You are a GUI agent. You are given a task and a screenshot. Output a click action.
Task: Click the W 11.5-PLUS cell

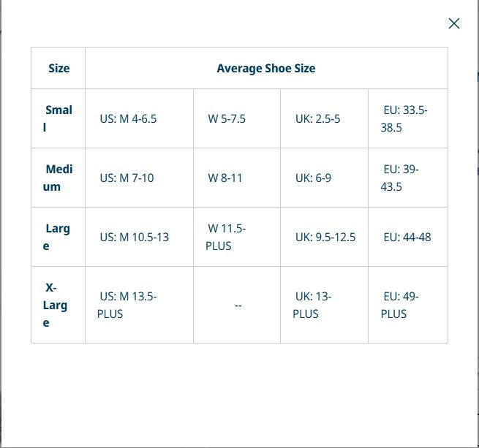pyautogui.click(x=226, y=237)
